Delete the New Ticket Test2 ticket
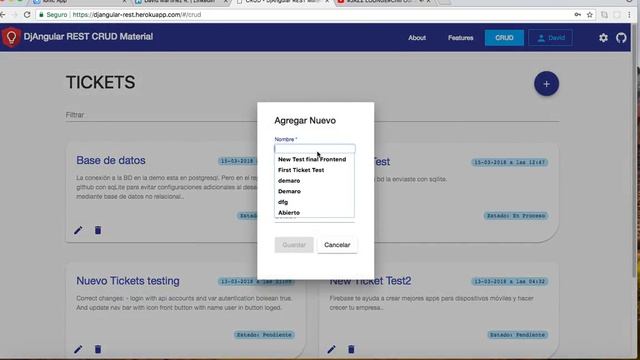 pyautogui.click(x=351, y=349)
